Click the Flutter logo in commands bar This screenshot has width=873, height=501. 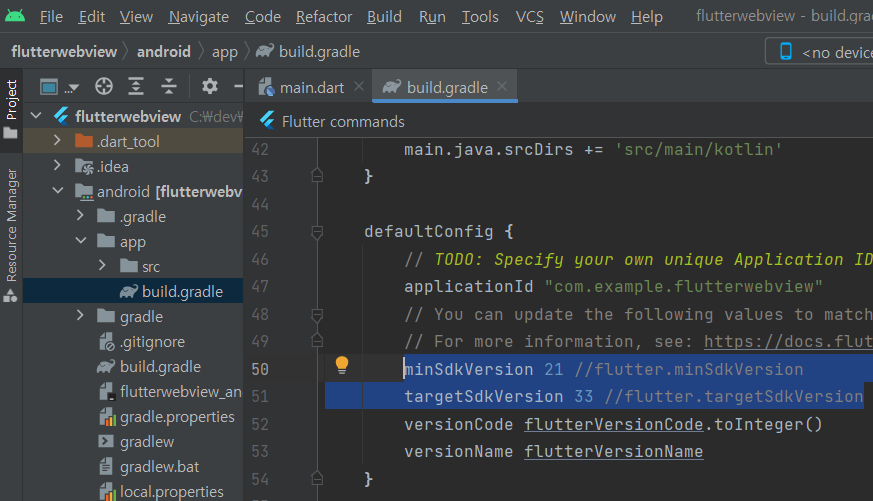tap(268, 120)
